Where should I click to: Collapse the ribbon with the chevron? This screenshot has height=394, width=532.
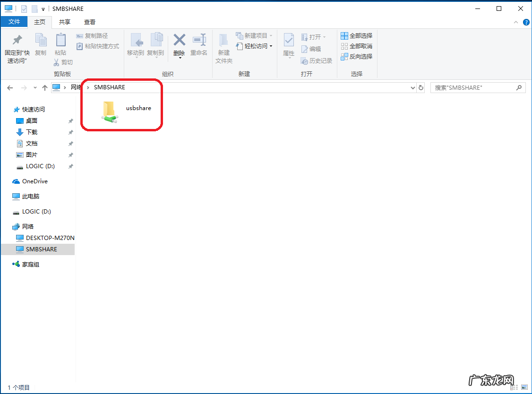click(516, 22)
